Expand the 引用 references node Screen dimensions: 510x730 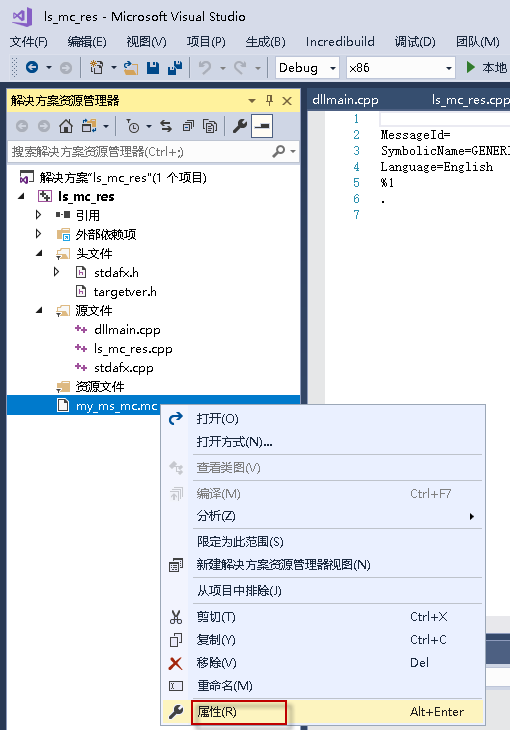click(x=39, y=215)
